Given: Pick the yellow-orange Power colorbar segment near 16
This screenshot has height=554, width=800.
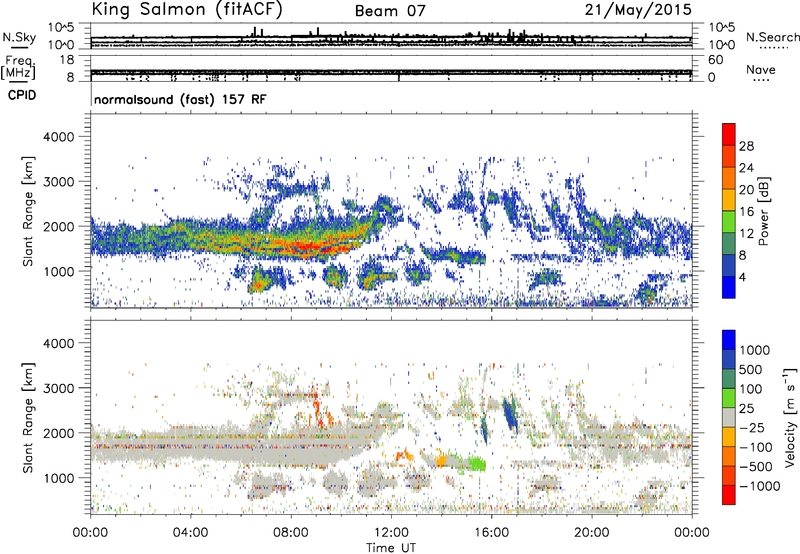Looking at the screenshot, I should (729, 200).
